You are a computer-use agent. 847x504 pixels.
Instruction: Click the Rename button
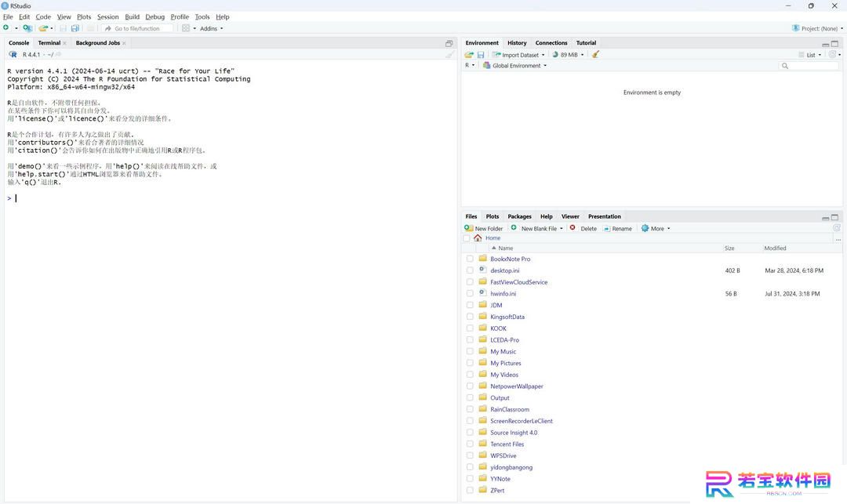point(617,228)
